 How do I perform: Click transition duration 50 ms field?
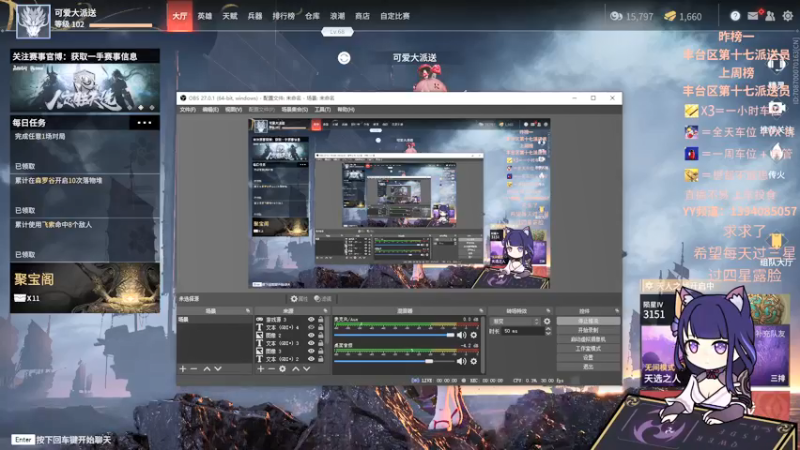pos(522,331)
